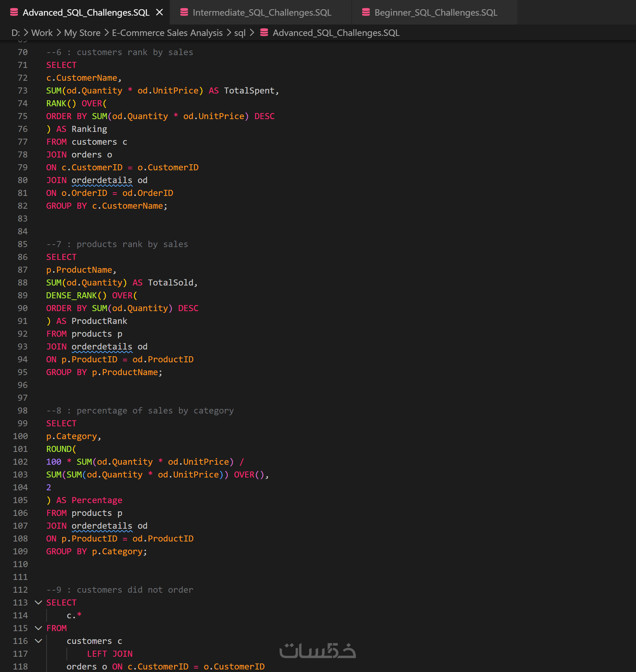The height and width of the screenshot is (672, 636).
Task: Click the comment 'products rank by sales'
Action: tap(133, 244)
